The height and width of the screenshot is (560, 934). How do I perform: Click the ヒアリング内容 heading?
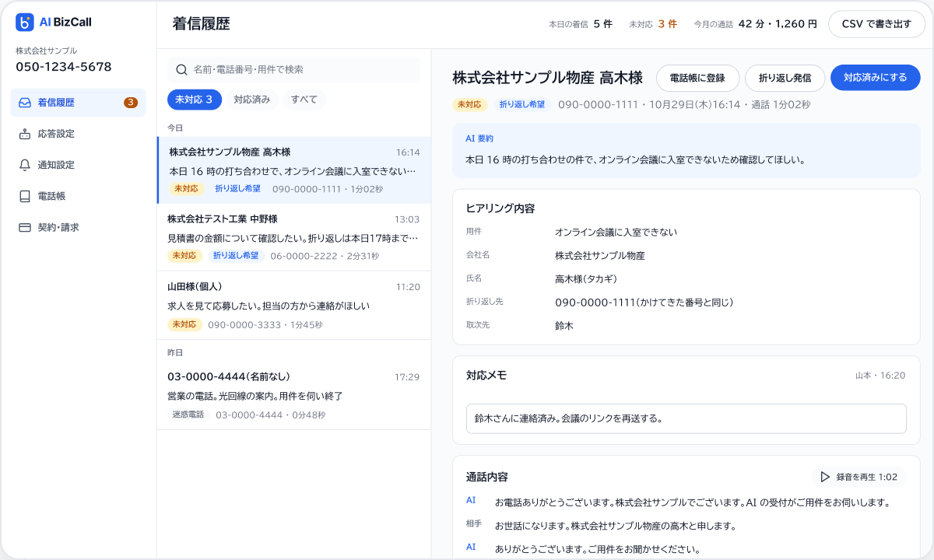tap(500, 208)
